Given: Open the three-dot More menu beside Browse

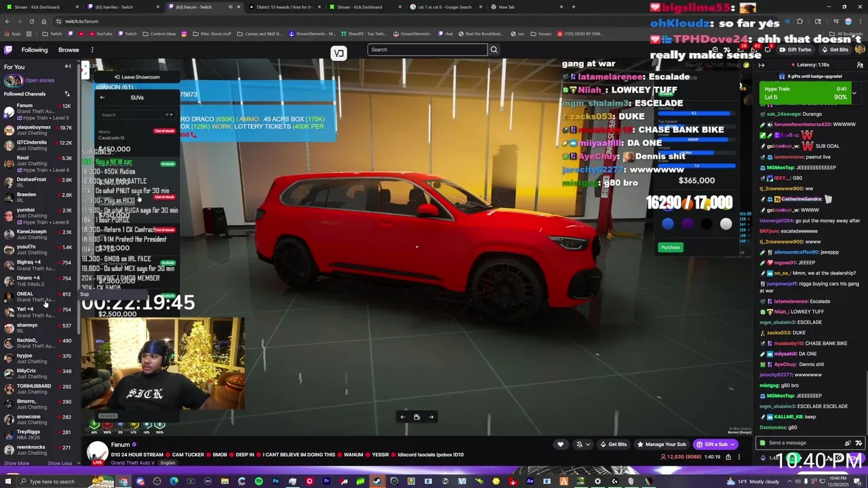Looking at the screenshot, I should tap(92, 49).
